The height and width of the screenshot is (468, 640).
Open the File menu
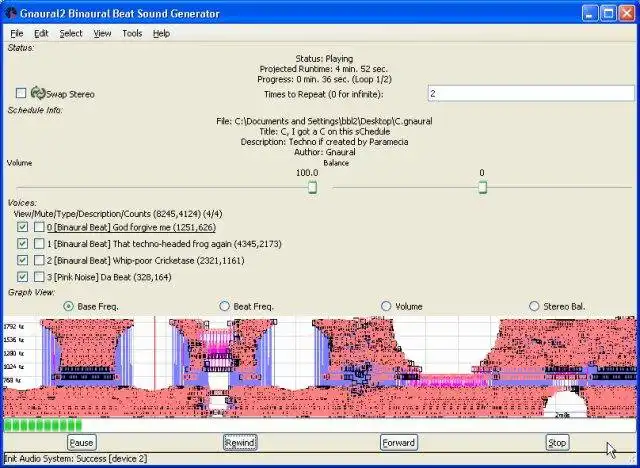[x=17, y=33]
